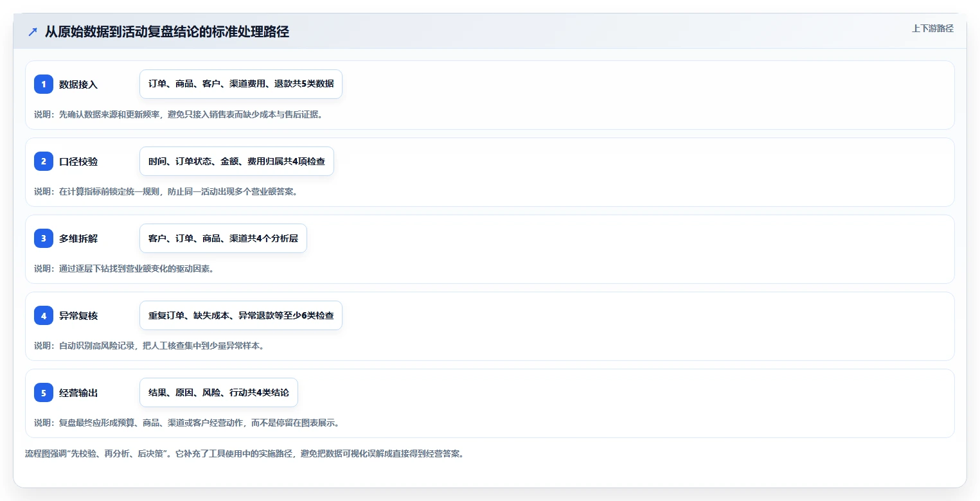The height and width of the screenshot is (501, 980).
Task: Click the title 从原始数据到活动复盘结论的标准处理路径
Action: pos(167,32)
